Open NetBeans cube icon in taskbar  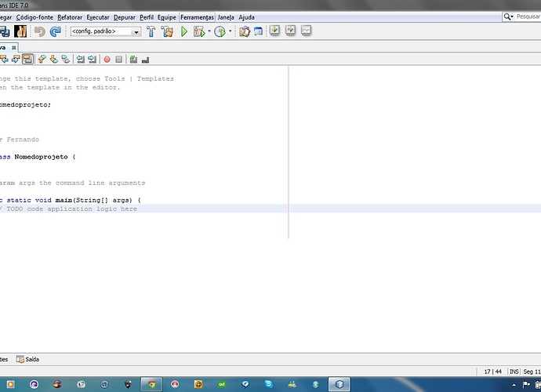pos(339,384)
